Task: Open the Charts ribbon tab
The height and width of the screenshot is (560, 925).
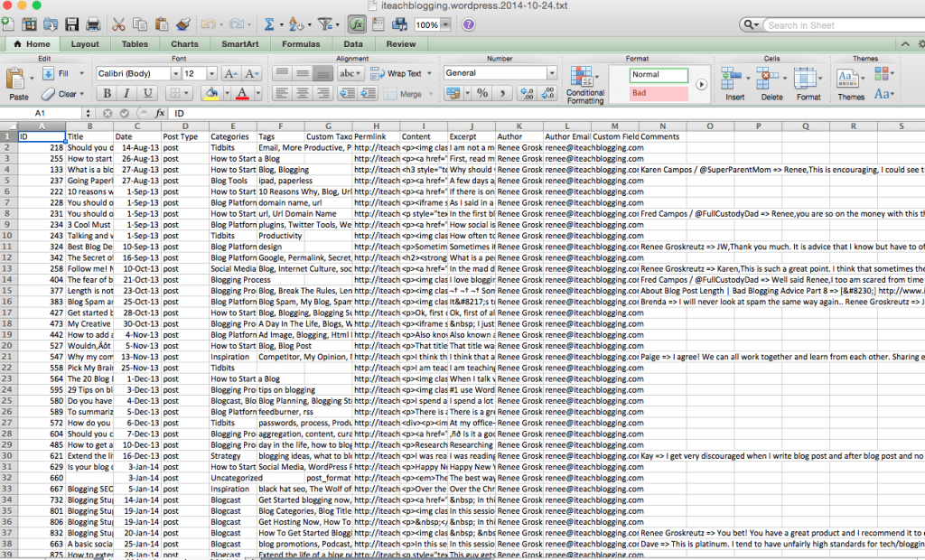Action: point(184,43)
